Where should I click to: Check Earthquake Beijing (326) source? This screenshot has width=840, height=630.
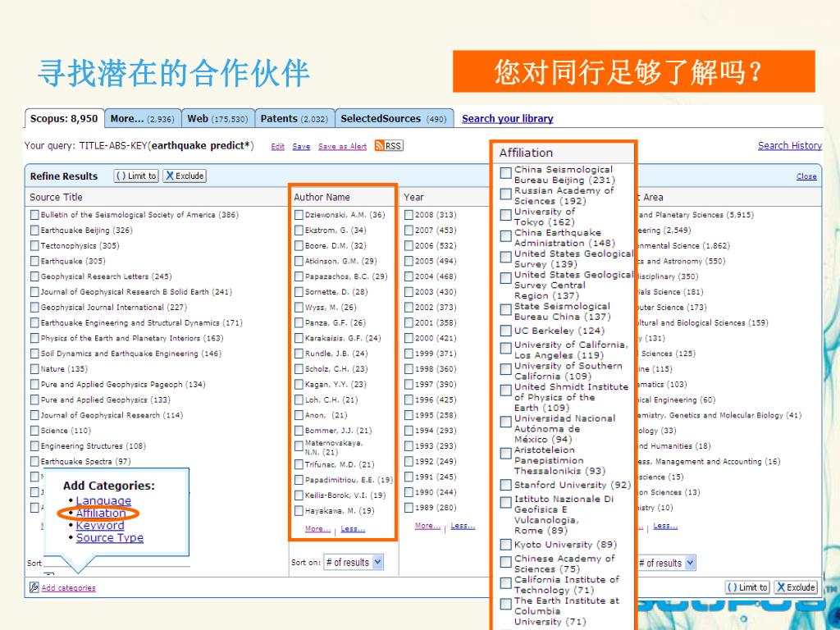34,231
